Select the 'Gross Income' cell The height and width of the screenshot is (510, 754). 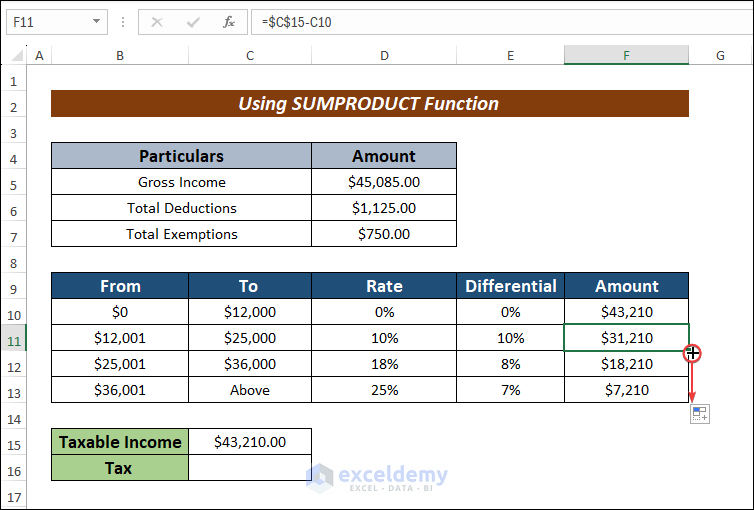click(181, 182)
